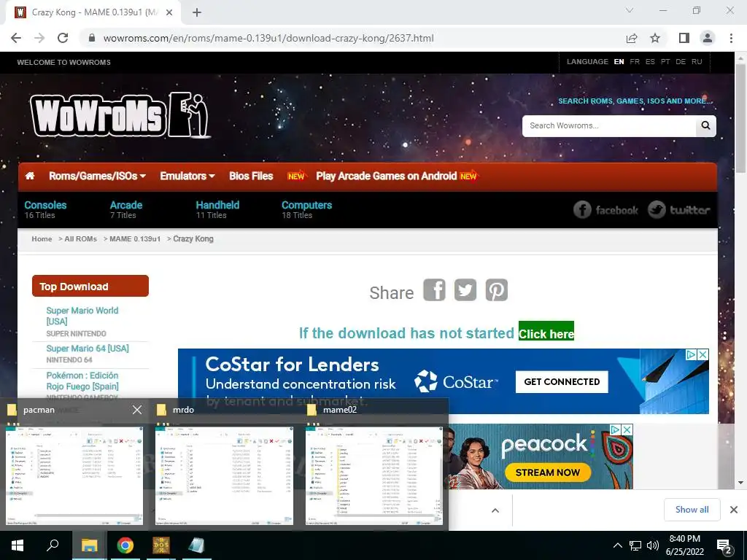747x560 pixels.
Task: Close the Peacock ad with X
Action: point(627,429)
